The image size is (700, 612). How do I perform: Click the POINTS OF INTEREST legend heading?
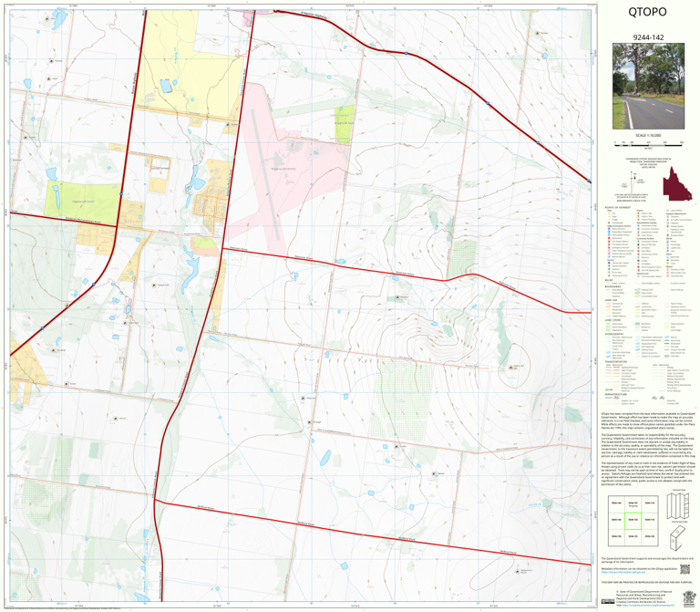pyautogui.click(x=618, y=208)
